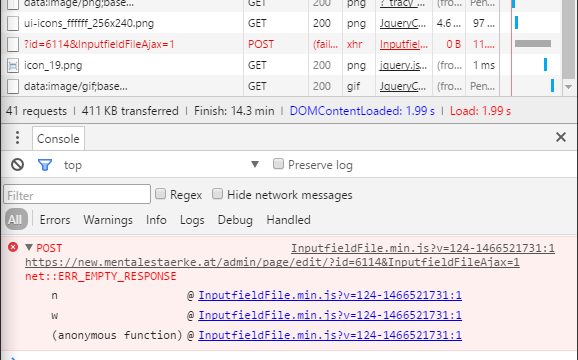
Task: Click the file icon of ui-icons_ffffff_256x240.png
Action: [x=13, y=23]
